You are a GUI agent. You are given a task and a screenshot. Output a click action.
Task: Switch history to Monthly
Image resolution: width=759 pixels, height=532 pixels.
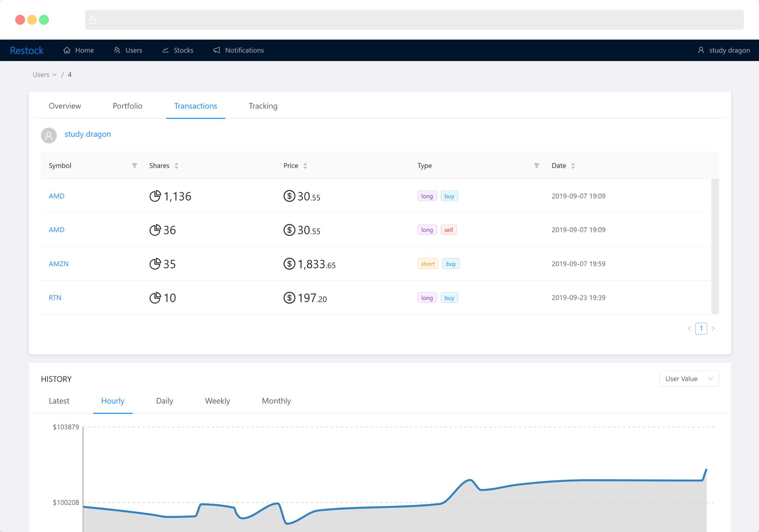coord(276,401)
